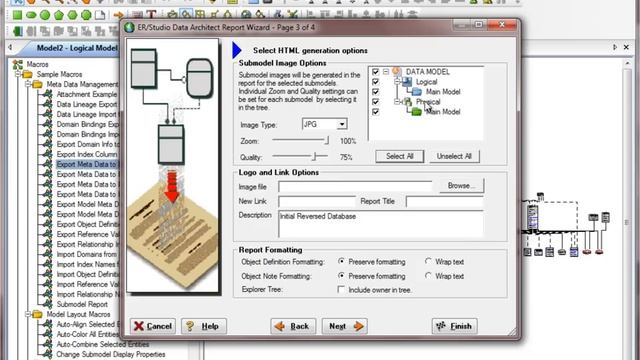640x360 pixels.
Task: Click Cancel in the Report Wizard
Action: pos(153,326)
